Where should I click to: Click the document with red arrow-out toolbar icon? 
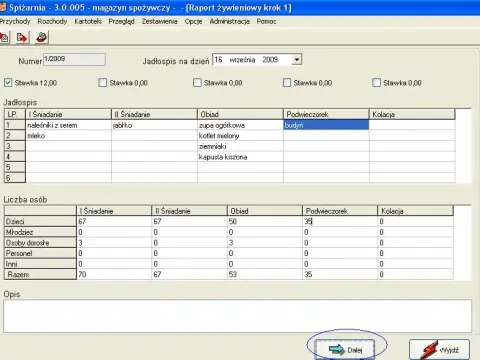[22, 37]
